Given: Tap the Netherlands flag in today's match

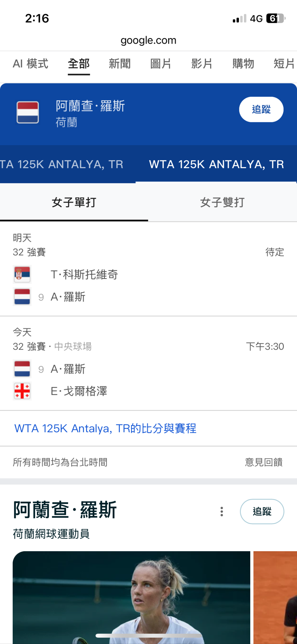Looking at the screenshot, I should click(x=22, y=369).
